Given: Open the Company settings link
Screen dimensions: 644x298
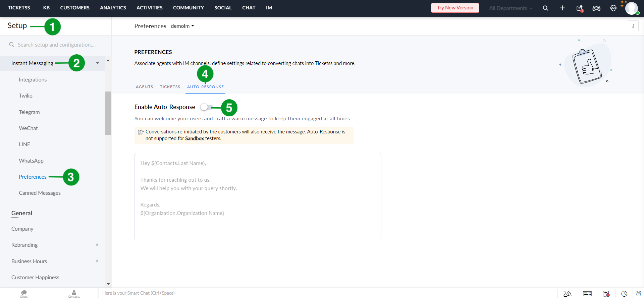Looking at the screenshot, I should (22, 229).
